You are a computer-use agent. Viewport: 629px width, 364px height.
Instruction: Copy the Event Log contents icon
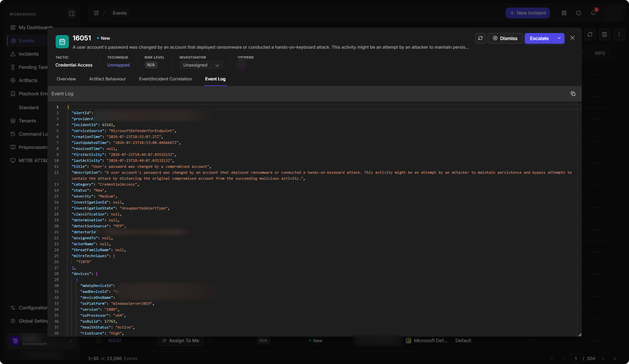click(x=573, y=94)
